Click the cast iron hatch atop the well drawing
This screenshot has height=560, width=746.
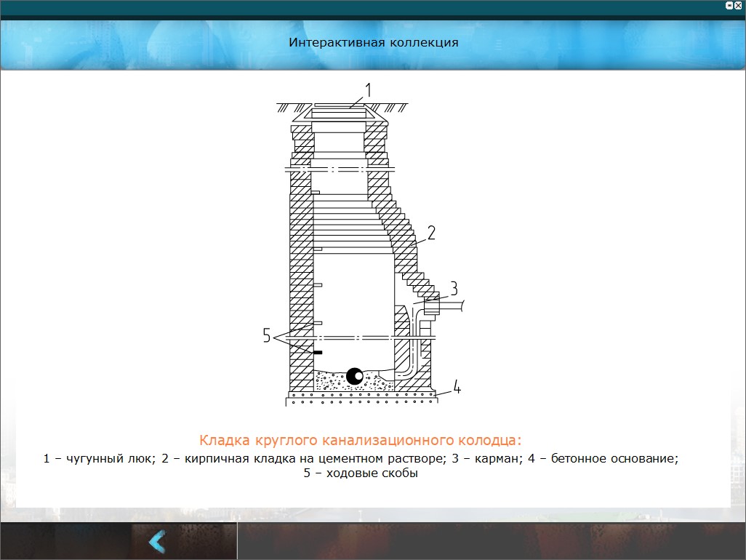[339, 113]
